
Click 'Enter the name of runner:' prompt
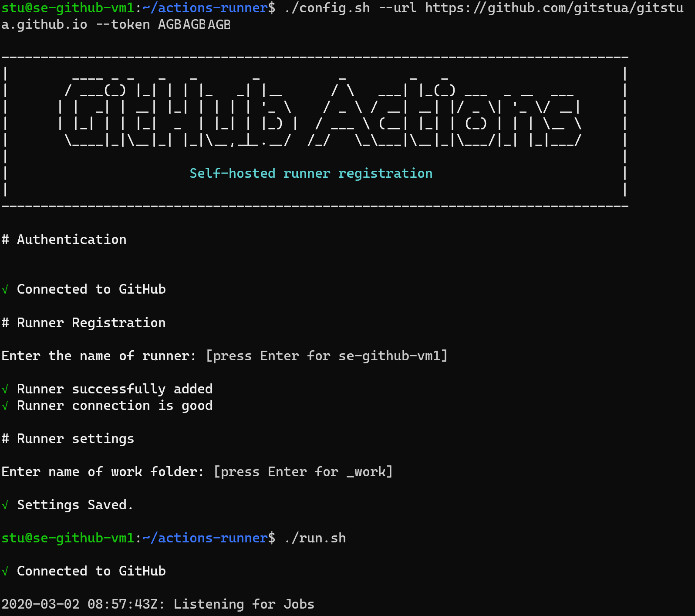(x=99, y=356)
